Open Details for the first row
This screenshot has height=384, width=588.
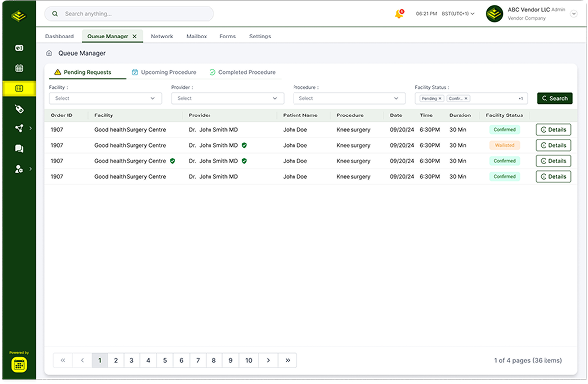[x=553, y=130]
